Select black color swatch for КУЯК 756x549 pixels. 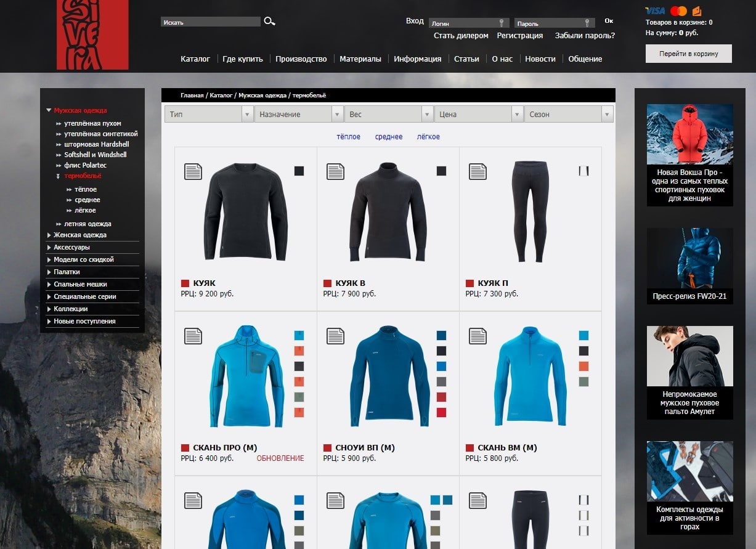(x=299, y=171)
